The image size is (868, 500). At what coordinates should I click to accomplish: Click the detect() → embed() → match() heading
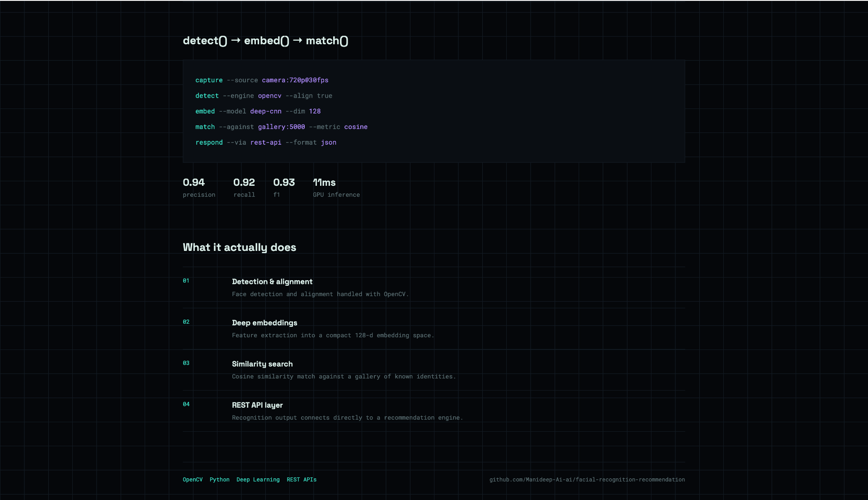pos(265,41)
